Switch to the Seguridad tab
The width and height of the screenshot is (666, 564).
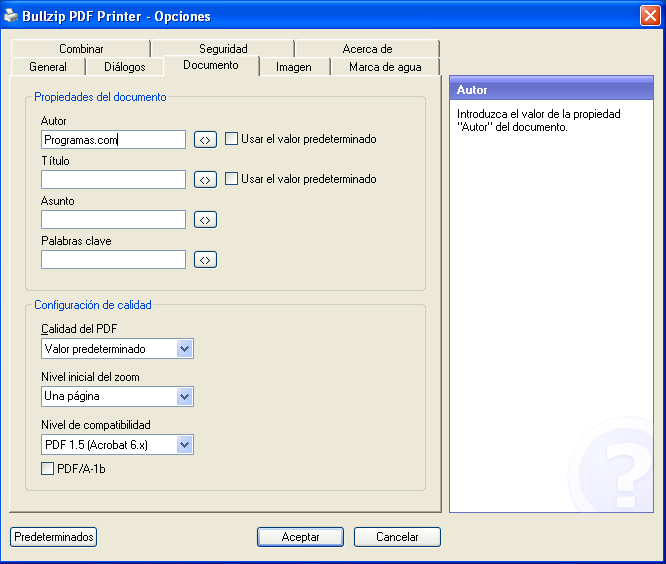tap(223, 48)
